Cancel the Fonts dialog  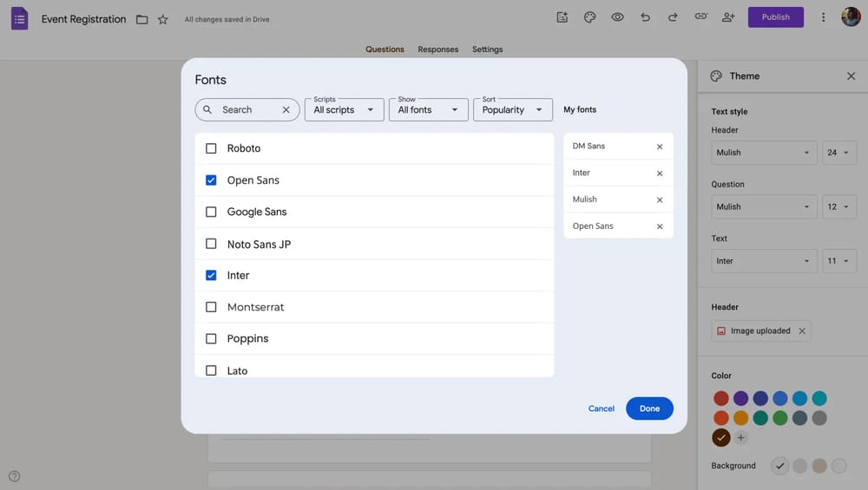tap(602, 408)
